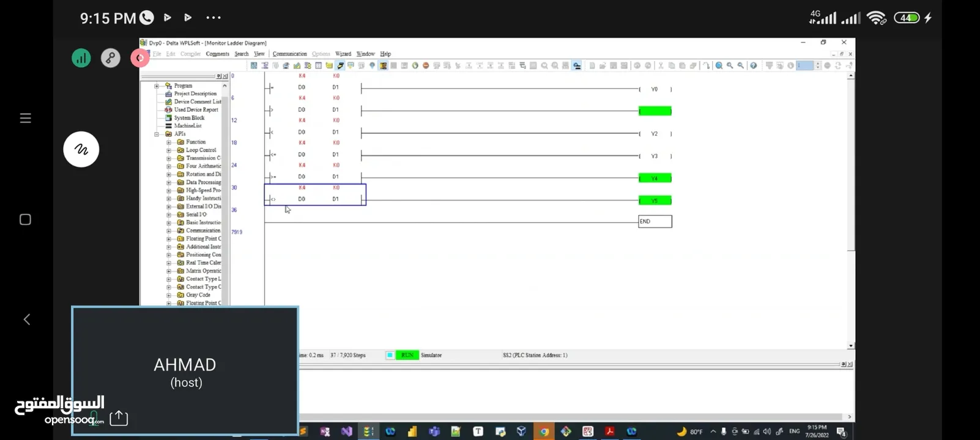The image size is (980, 440).
Task: Click the curved undo arrow toolbar icon
Action: tap(707, 65)
